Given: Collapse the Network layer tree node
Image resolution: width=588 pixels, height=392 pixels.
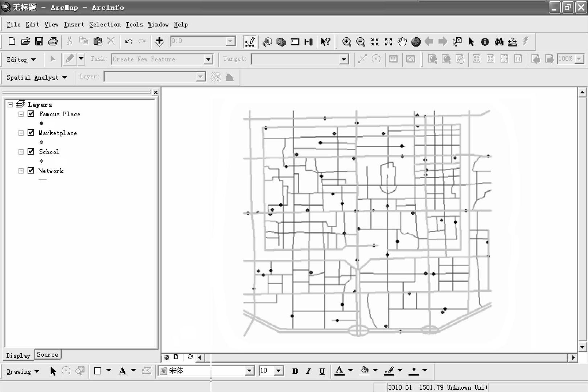Looking at the screenshot, I should coord(21,171).
